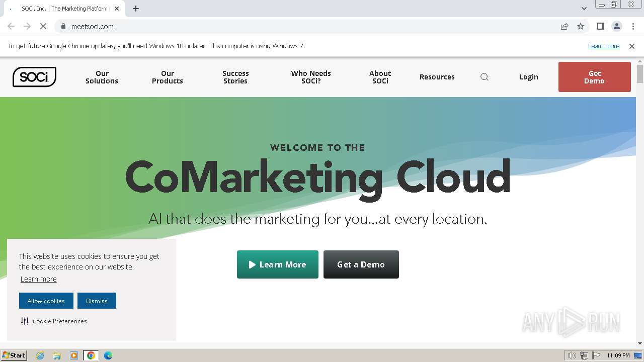Open the site search magnifier icon
Screen dimensions: 644x362
pos(485,77)
